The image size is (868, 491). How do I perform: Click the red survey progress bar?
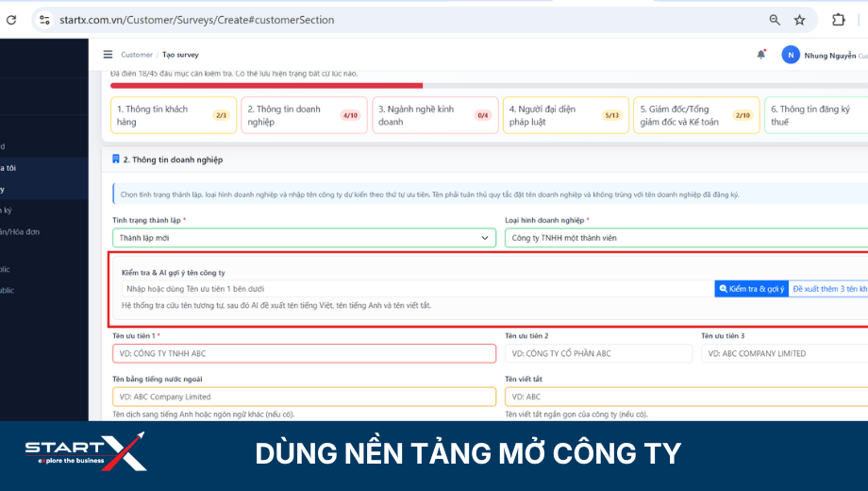coord(266,86)
